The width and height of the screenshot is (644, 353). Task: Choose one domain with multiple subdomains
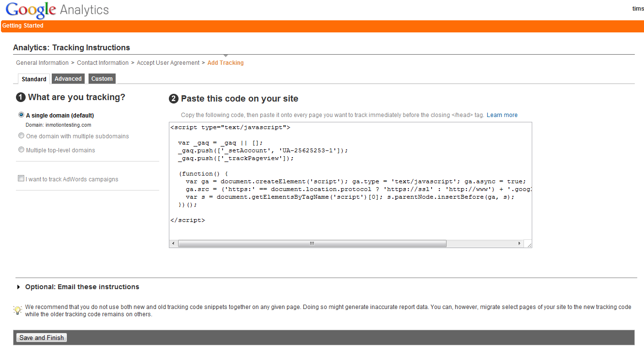(21, 135)
